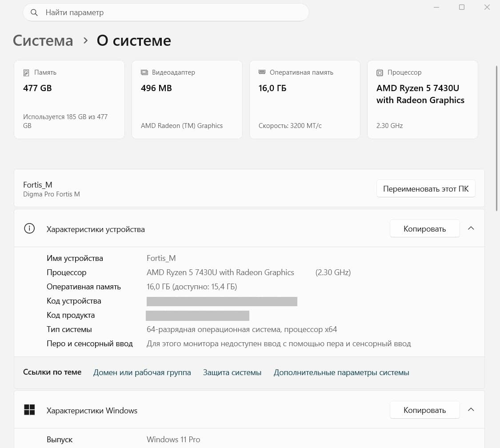Click the RAM icon next to "Оперативная память"
The height and width of the screenshot is (448, 500).
[262, 72]
